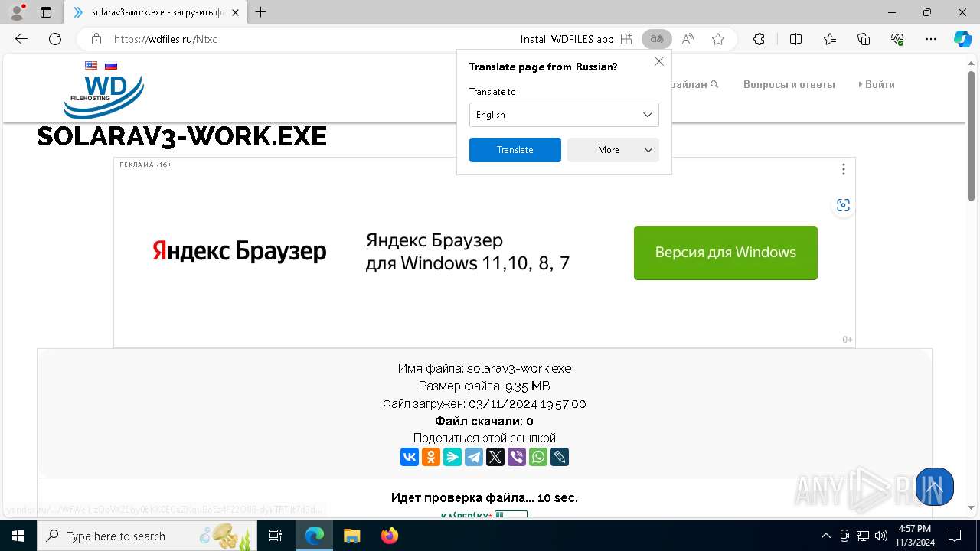The image size is (980, 551).
Task: Click the scroll-to-top round button
Action: pyautogui.click(x=934, y=487)
